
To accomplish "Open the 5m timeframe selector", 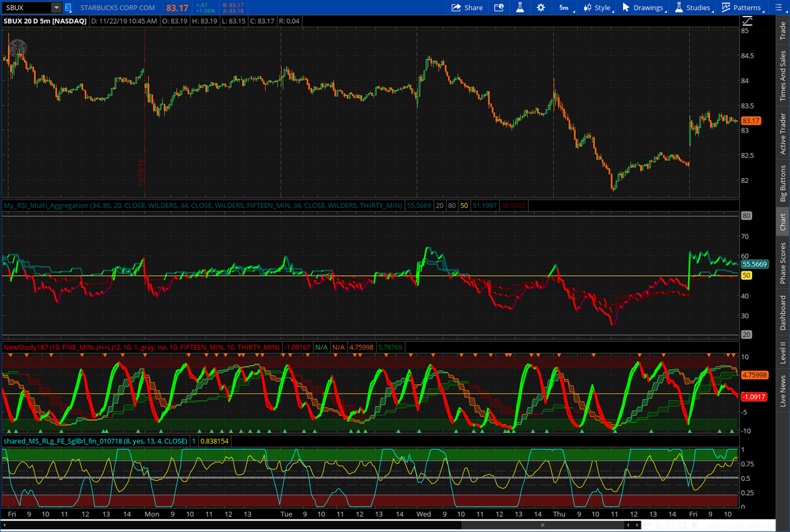I will pos(564,8).
